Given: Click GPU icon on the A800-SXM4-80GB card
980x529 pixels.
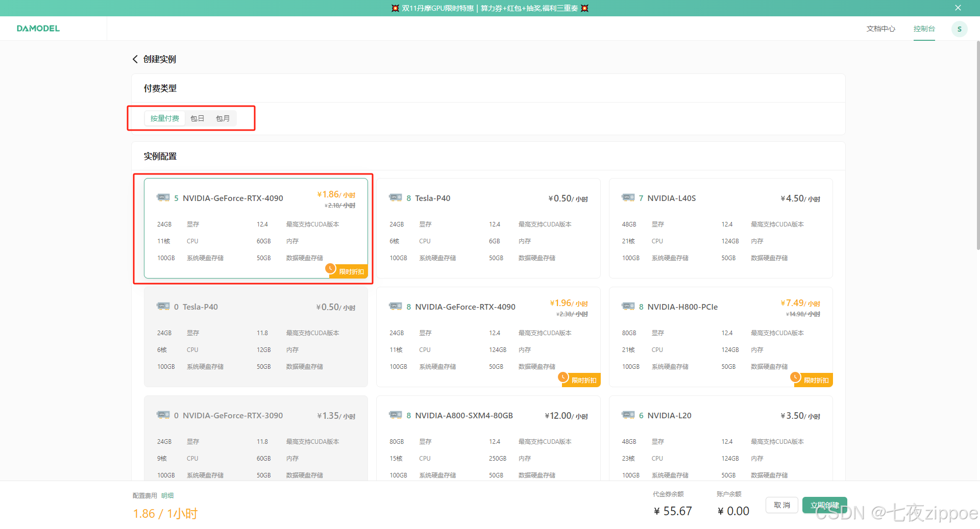Looking at the screenshot, I should 396,415.
